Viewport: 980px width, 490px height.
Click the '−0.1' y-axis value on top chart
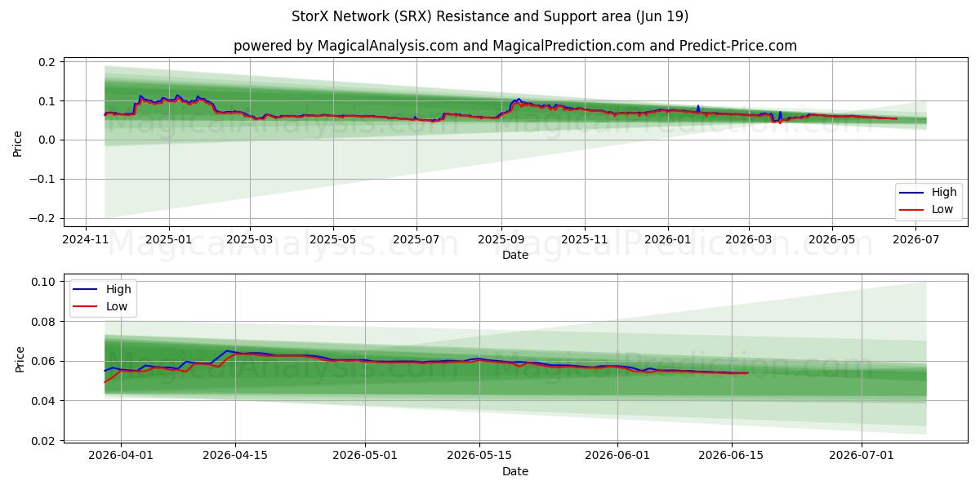point(42,179)
